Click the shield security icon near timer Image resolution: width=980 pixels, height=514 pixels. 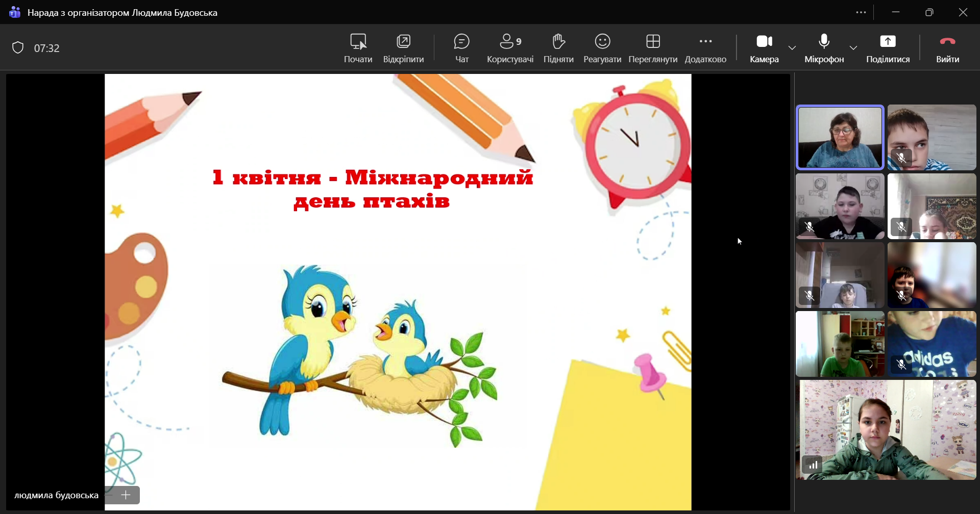[18, 48]
